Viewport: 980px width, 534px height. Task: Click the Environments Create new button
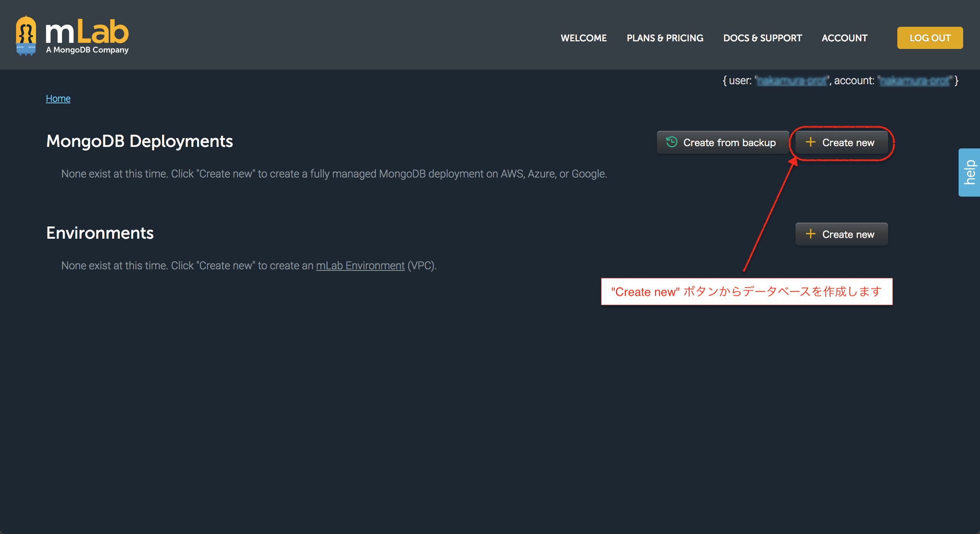point(841,234)
